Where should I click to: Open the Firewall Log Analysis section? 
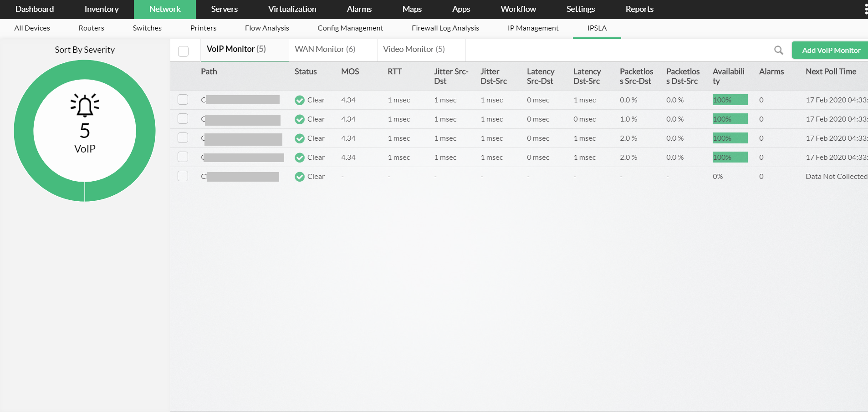coord(445,28)
